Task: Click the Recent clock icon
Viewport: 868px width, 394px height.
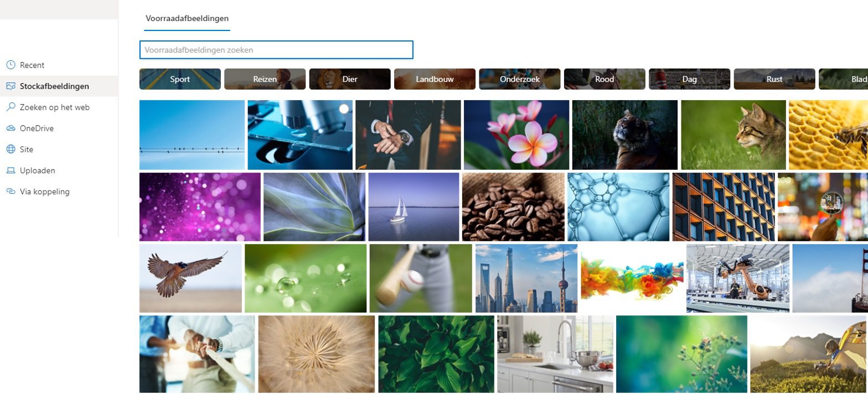Action: [x=11, y=65]
